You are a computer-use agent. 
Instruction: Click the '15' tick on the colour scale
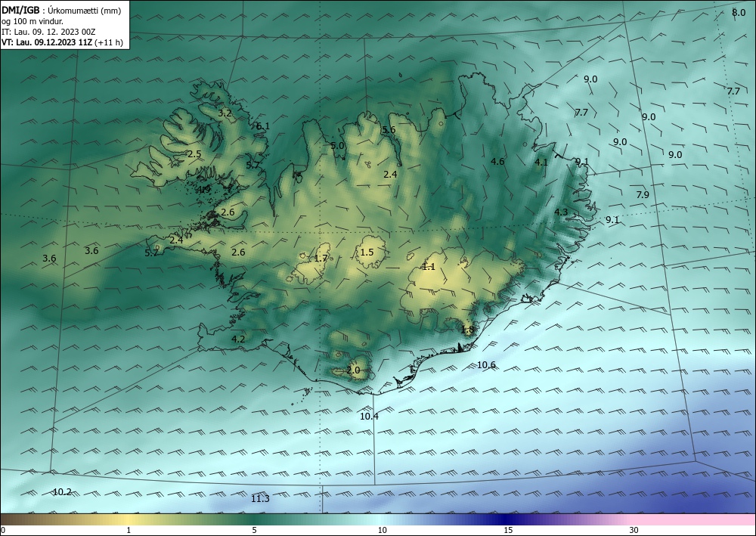[x=508, y=531]
